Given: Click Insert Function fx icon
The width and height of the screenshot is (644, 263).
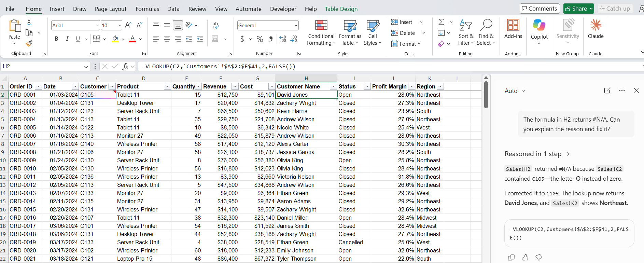Looking at the screenshot, I should pos(125,66).
